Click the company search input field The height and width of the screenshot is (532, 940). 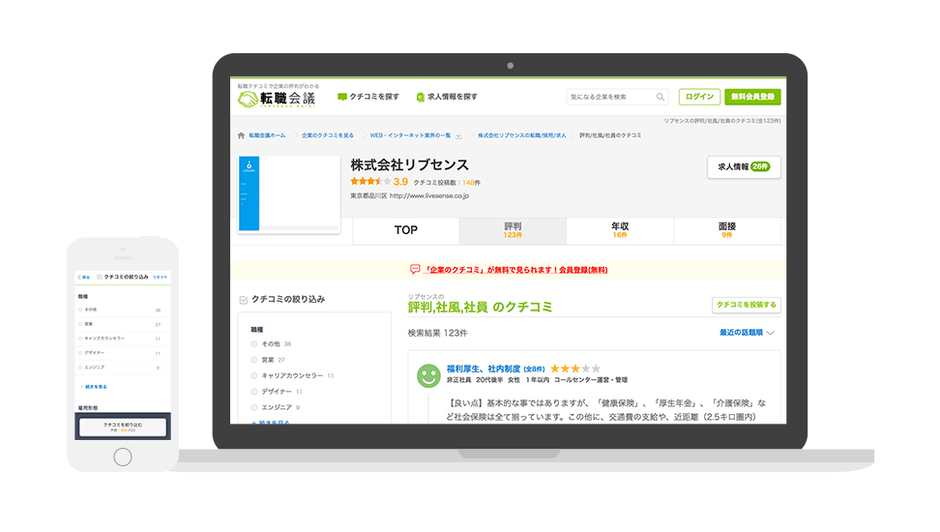(x=610, y=97)
